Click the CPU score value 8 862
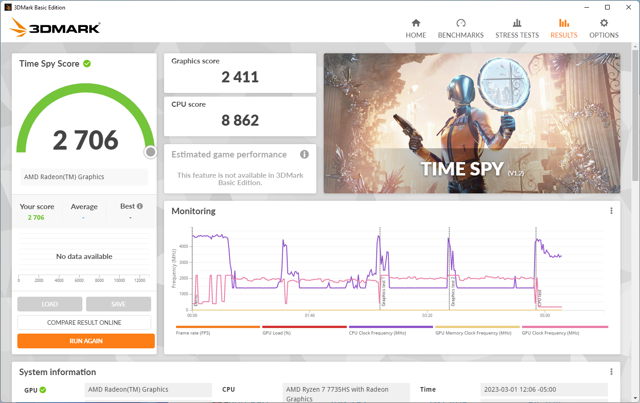Screen dimensions: 640x403 (240, 120)
